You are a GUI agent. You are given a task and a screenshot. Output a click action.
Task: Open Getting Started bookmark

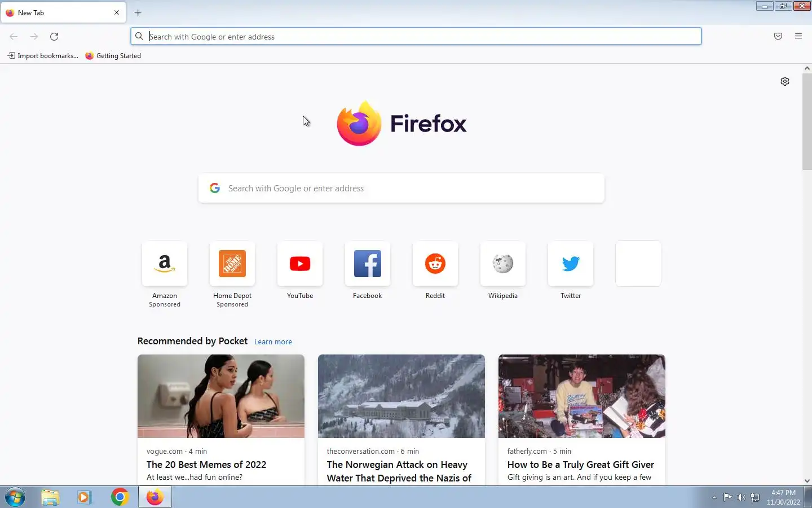coord(113,55)
